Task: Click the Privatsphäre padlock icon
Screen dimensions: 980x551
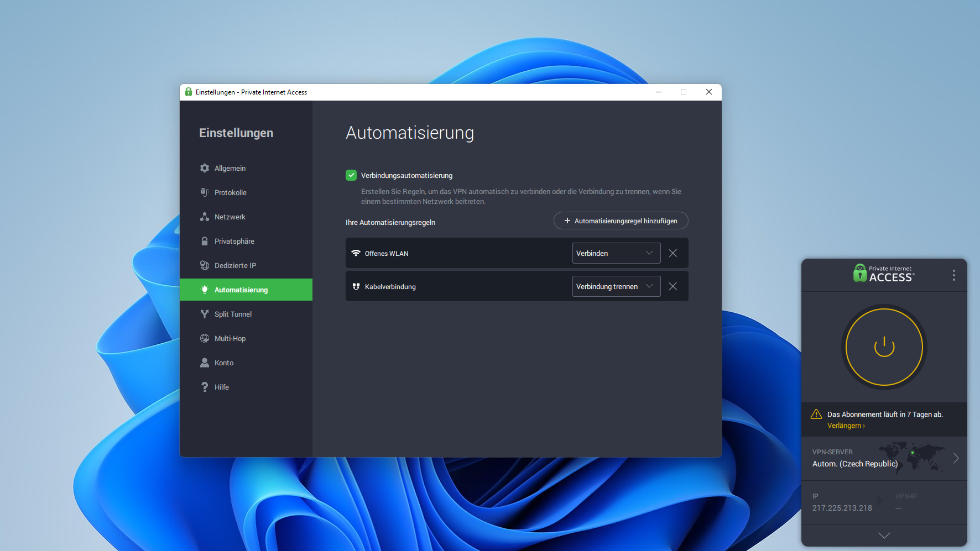Action: (x=205, y=241)
